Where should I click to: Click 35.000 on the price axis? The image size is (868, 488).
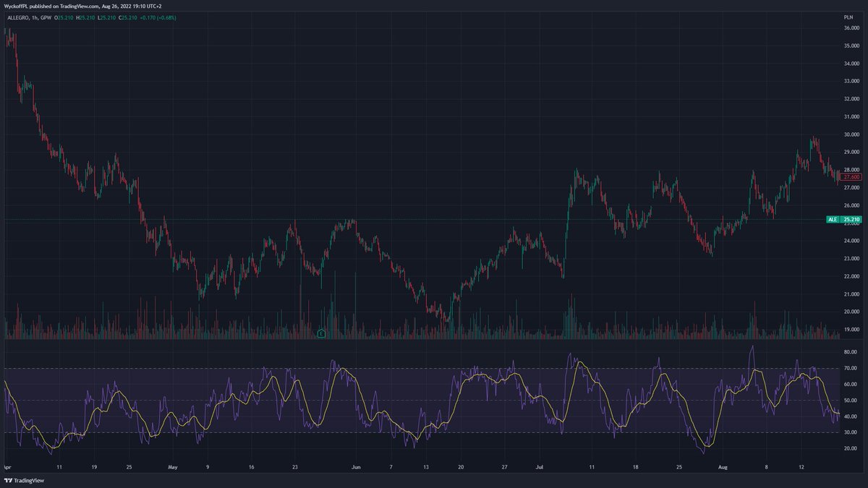point(851,46)
